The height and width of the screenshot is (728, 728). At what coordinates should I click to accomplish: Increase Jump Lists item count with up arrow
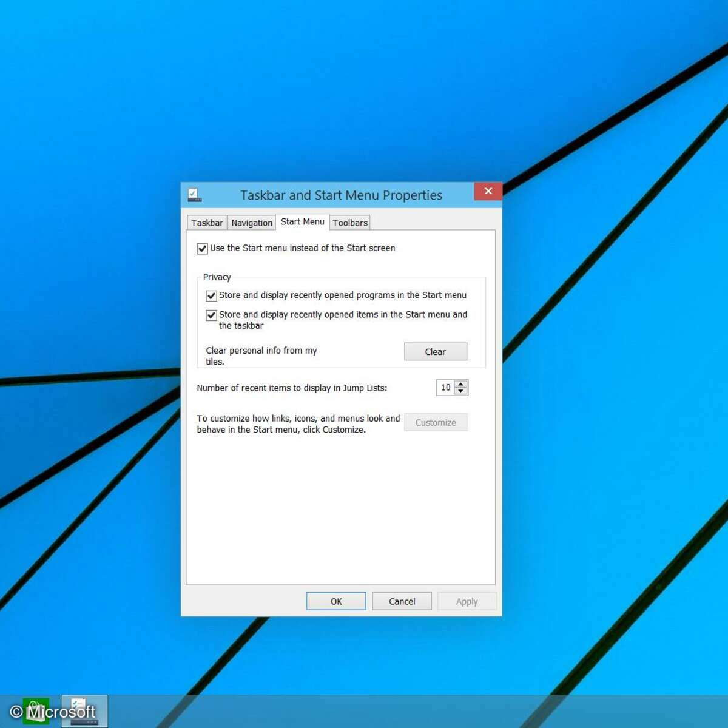pos(461,384)
